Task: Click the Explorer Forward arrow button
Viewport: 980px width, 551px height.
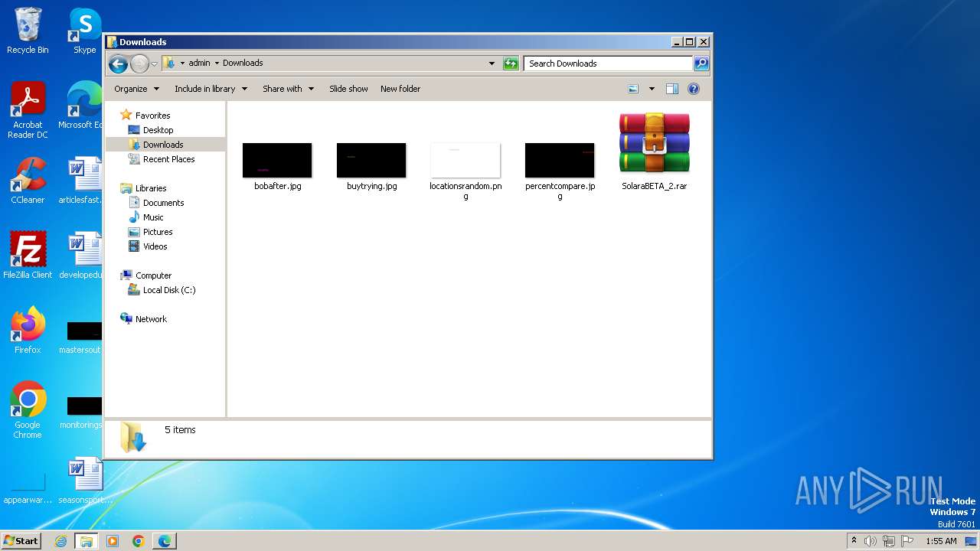Action: point(139,64)
